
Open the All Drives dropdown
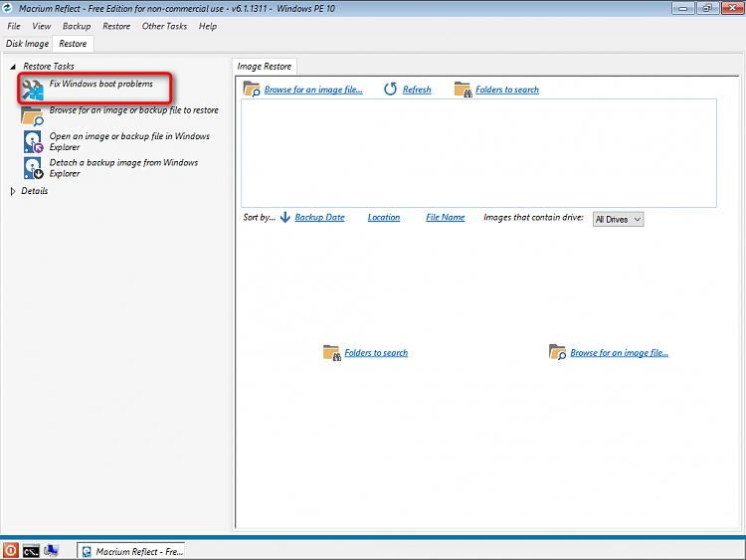pos(618,220)
